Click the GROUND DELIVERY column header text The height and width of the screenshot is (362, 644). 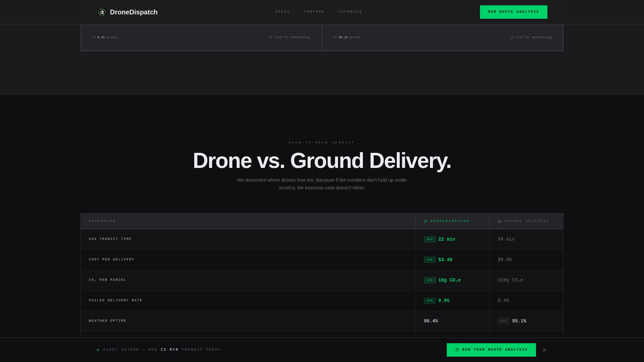click(527, 221)
